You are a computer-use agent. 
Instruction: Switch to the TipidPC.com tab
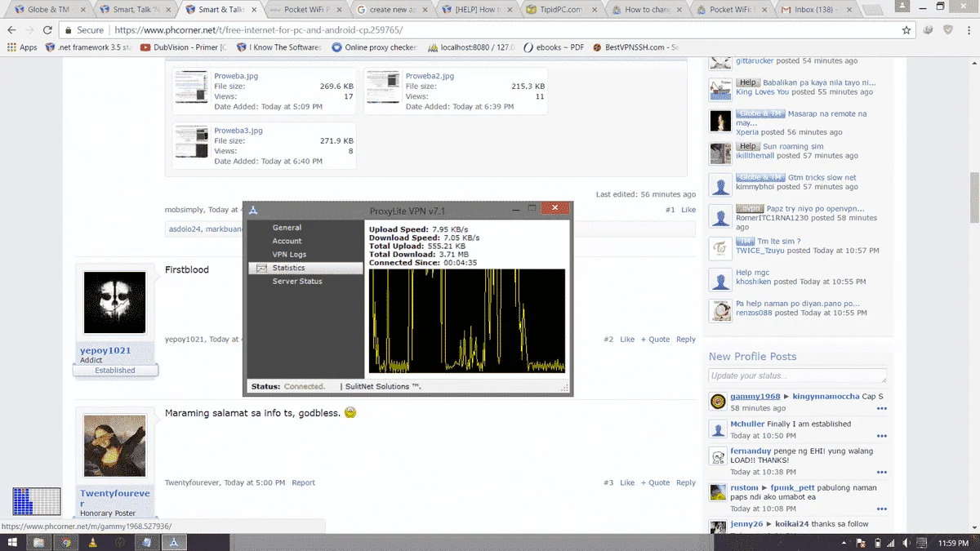(x=563, y=10)
